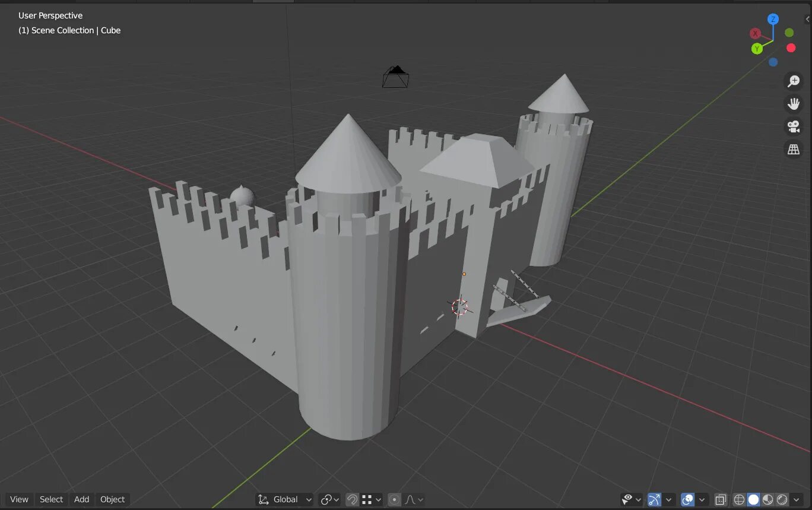Open the Add menu
Viewport: 812px width, 510px height.
click(82, 499)
